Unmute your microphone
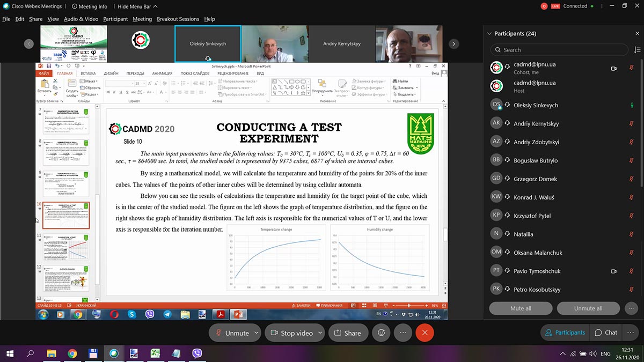 click(x=232, y=333)
